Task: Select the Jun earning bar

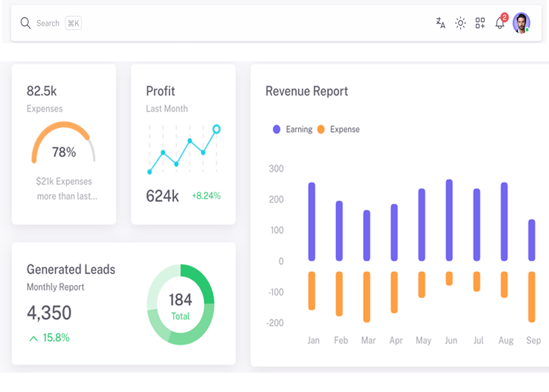Action: [449, 220]
